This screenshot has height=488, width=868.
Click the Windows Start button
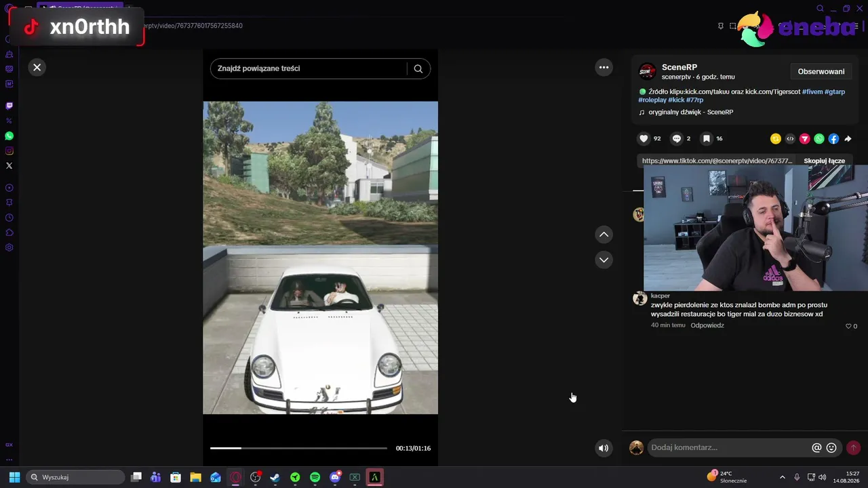click(14, 477)
